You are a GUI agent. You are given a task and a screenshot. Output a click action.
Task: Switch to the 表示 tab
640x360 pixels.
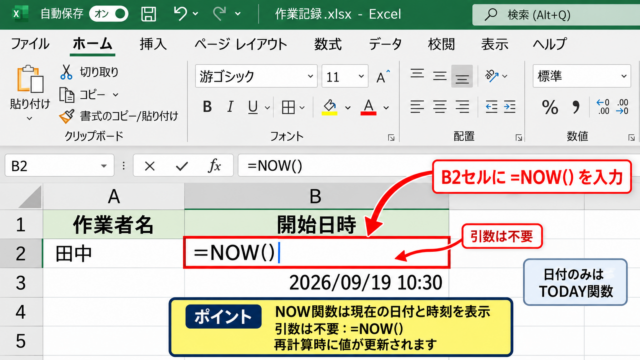click(494, 44)
